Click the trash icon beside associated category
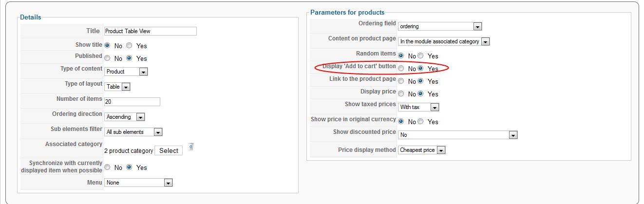 click(x=191, y=147)
